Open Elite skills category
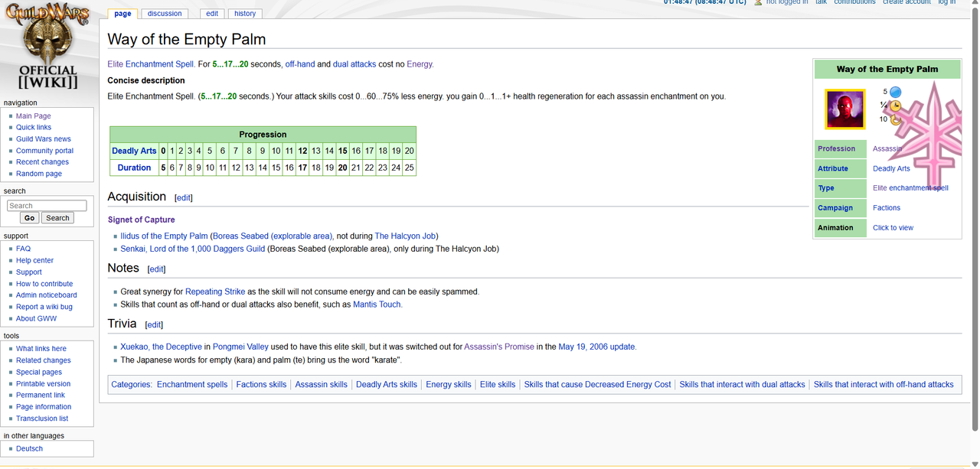 click(498, 385)
